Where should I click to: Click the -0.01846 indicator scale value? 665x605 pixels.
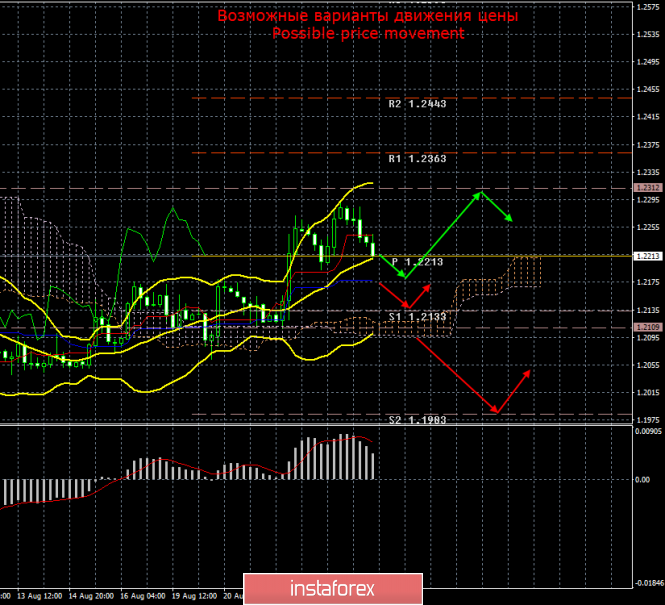pos(648,583)
